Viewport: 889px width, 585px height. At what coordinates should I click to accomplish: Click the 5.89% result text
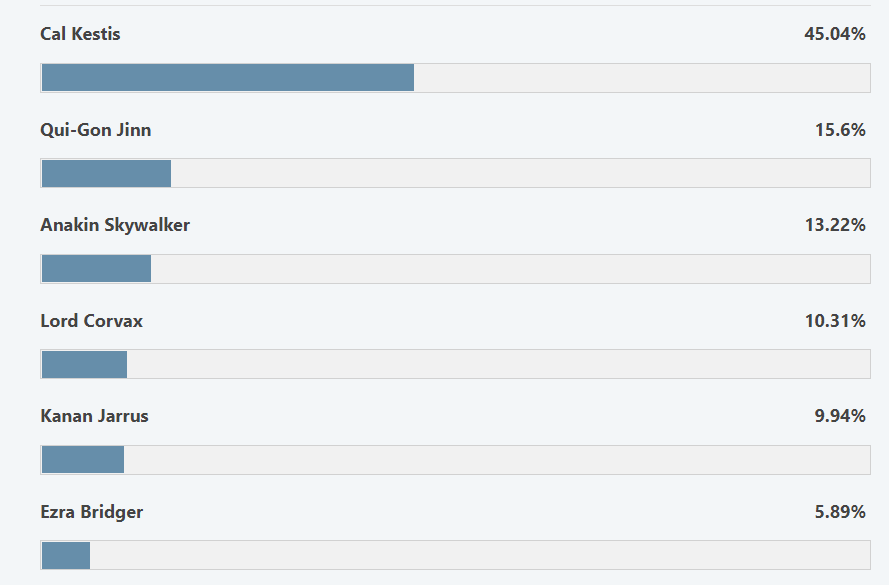click(840, 512)
